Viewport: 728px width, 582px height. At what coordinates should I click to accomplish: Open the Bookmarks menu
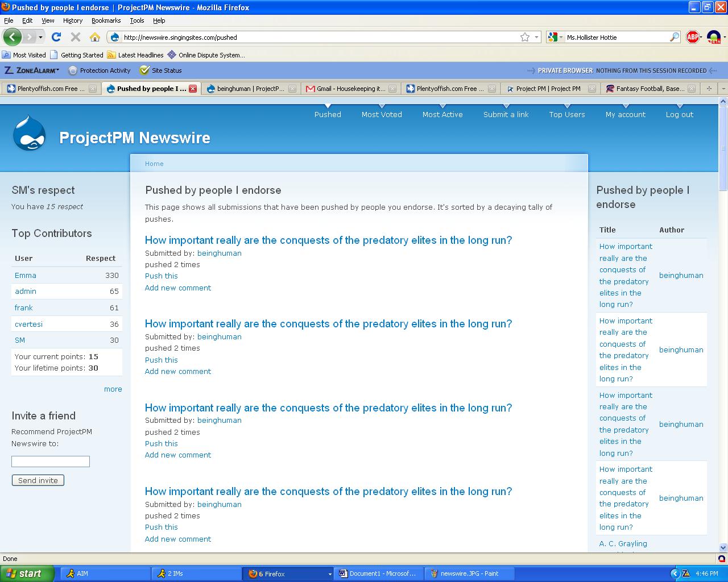(106, 20)
